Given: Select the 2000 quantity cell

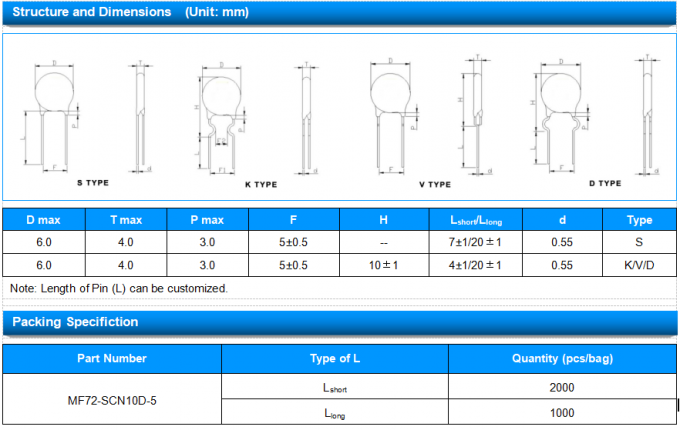Looking at the screenshot, I should coord(562,386).
